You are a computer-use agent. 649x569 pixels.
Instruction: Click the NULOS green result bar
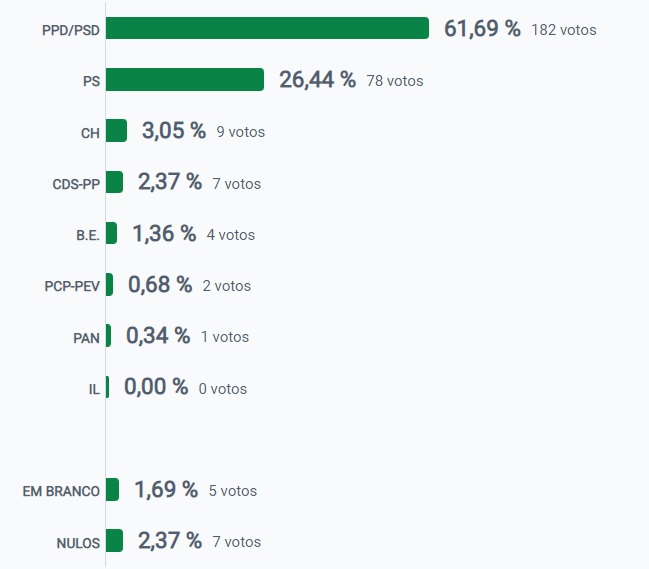[x=114, y=541]
